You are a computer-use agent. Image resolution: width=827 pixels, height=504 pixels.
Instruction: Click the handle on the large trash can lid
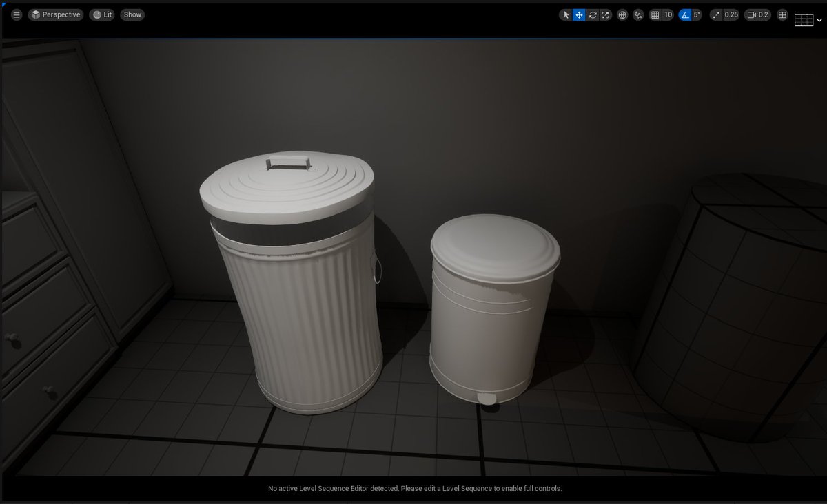(289, 163)
